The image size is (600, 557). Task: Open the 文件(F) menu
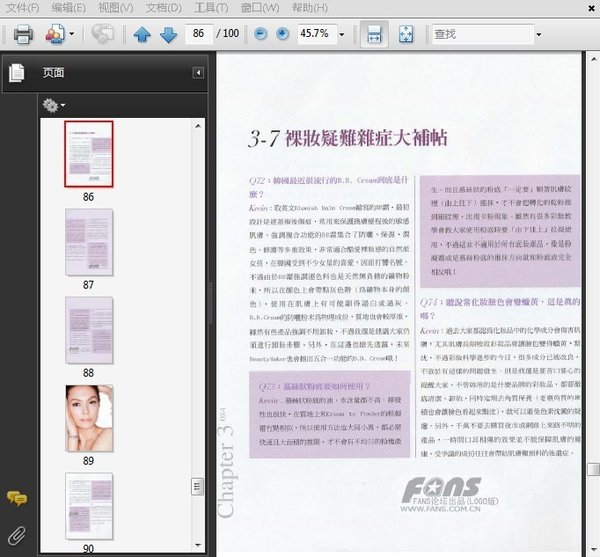(x=22, y=8)
